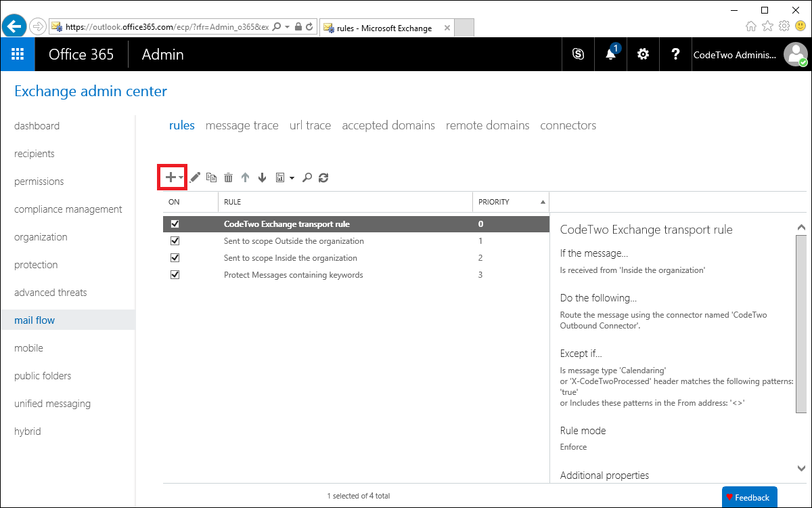Click the user account avatar picture
Image resolution: width=812 pixels, height=508 pixels.
coord(795,54)
